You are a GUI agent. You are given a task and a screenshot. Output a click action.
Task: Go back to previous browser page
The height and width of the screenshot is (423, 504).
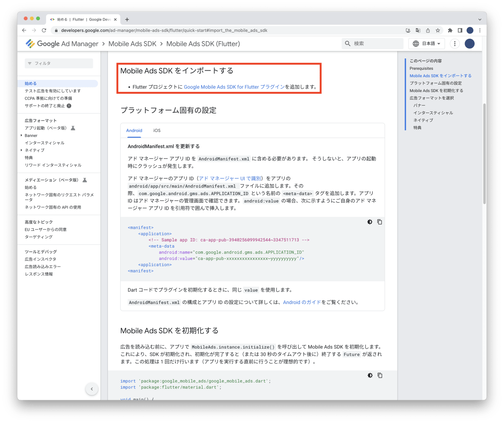click(x=24, y=30)
